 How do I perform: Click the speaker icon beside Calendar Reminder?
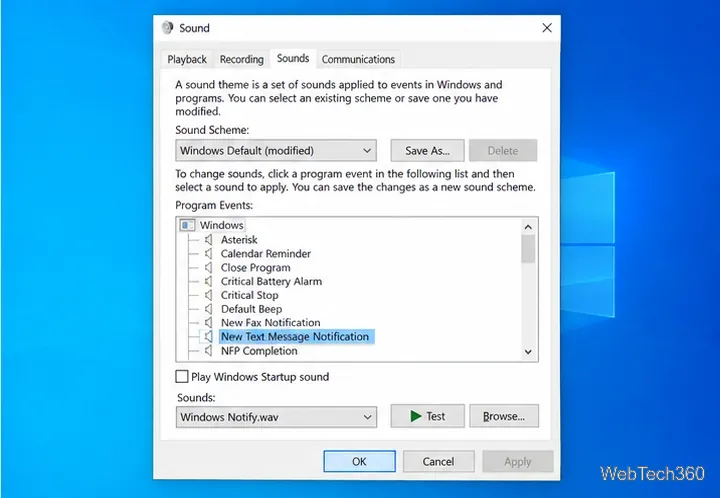pyautogui.click(x=208, y=253)
